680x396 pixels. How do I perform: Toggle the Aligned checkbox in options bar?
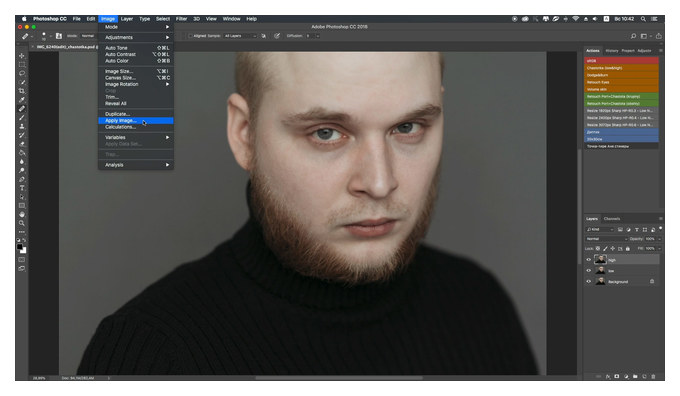[190, 36]
